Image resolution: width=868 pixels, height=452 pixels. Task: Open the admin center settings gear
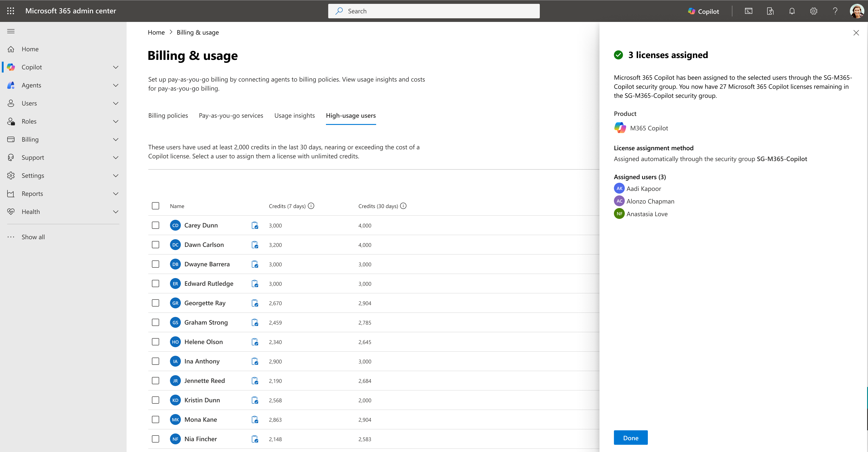click(814, 11)
